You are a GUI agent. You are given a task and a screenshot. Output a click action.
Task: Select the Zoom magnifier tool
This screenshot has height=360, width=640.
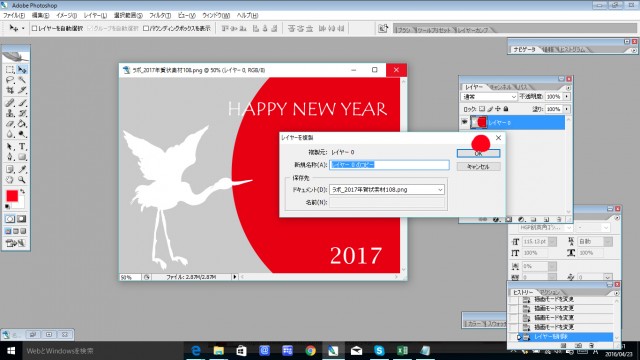pos(22,180)
